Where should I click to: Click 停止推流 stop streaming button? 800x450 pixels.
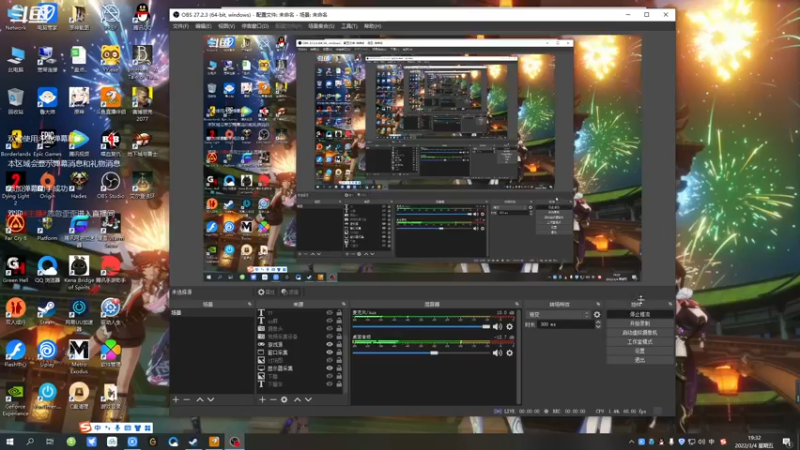point(640,314)
